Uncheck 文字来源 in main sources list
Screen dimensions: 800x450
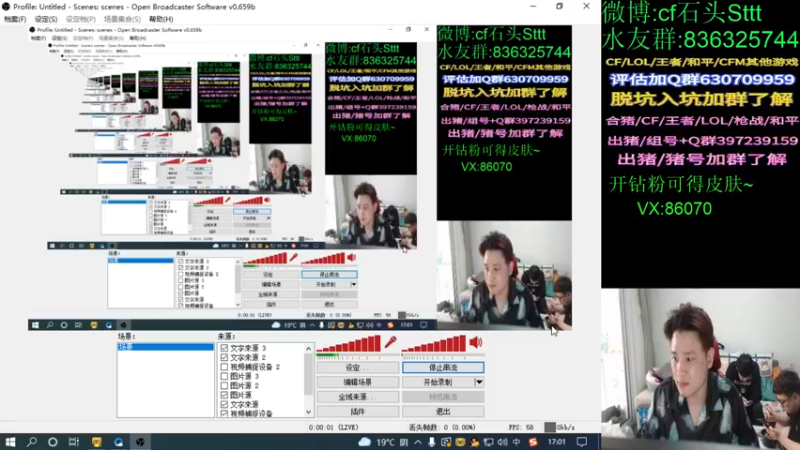click(x=224, y=404)
